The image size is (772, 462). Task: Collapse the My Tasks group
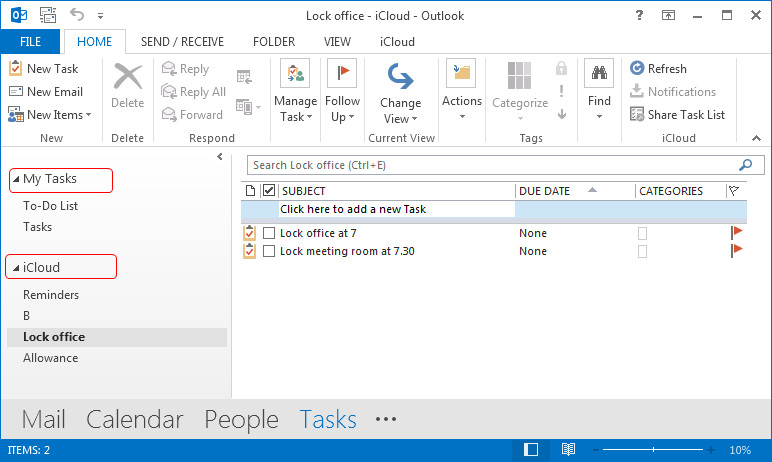click(16, 180)
